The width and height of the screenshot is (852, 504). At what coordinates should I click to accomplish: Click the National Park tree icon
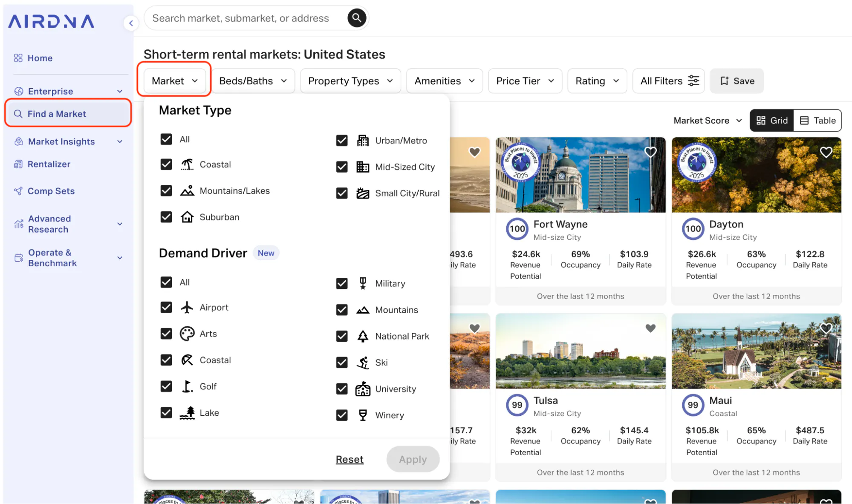(363, 336)
